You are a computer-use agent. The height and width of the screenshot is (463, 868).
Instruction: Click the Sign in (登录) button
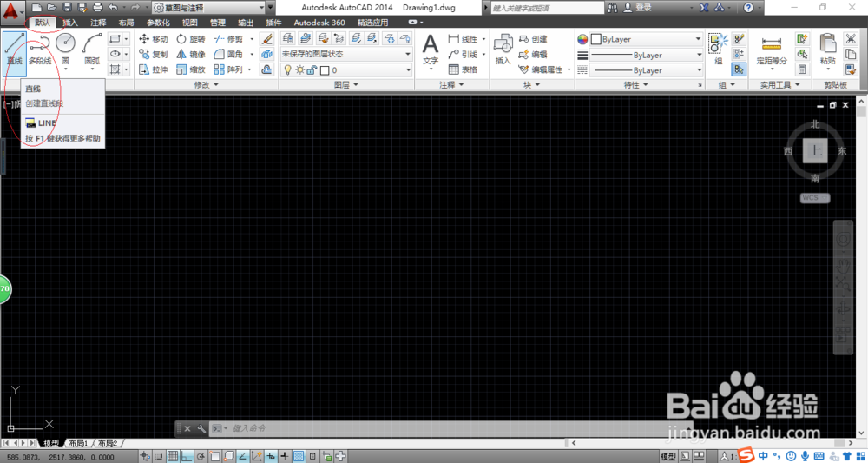638,8
